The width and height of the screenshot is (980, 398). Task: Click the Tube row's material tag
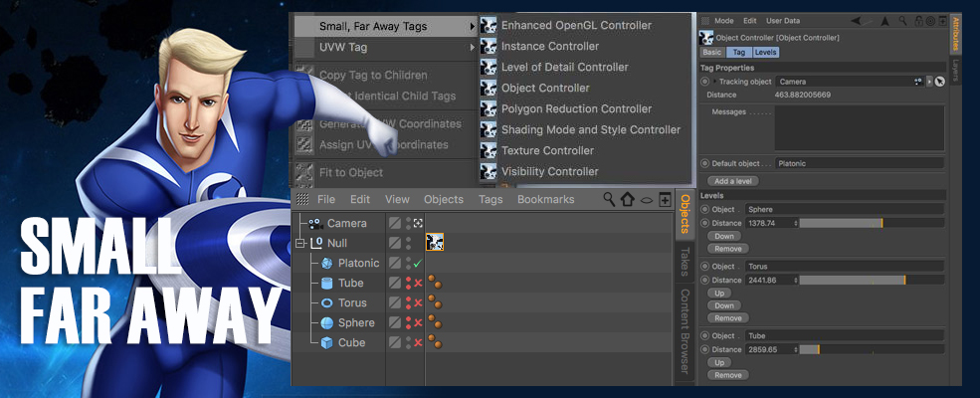435,284
